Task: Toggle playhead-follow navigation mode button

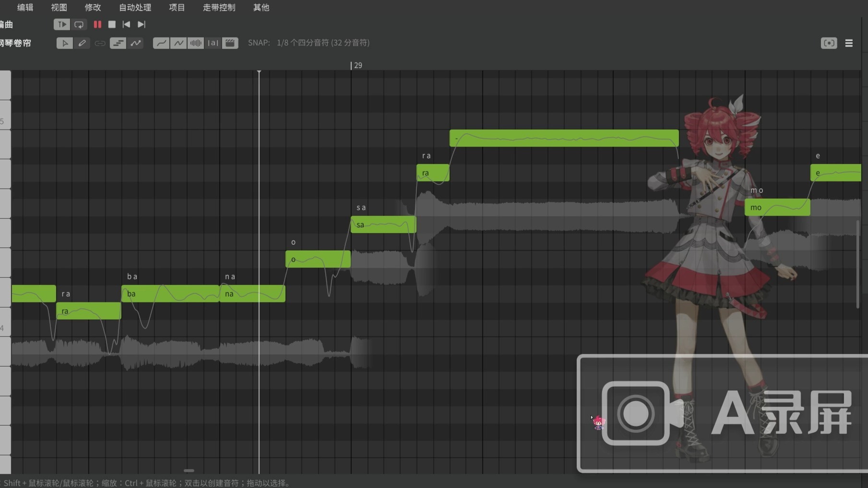Action: (x=61, y=24)
